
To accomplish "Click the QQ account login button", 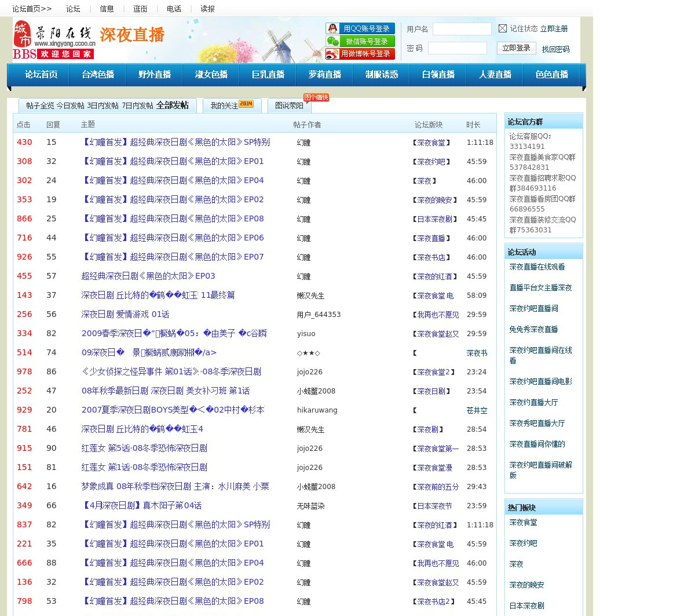I will pyautogui.click(x=360, y=28).
